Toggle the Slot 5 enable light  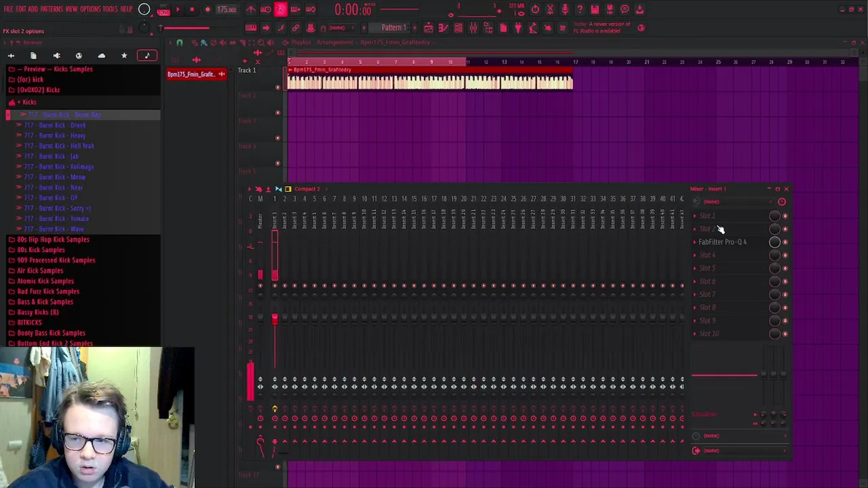pos(785,268)
